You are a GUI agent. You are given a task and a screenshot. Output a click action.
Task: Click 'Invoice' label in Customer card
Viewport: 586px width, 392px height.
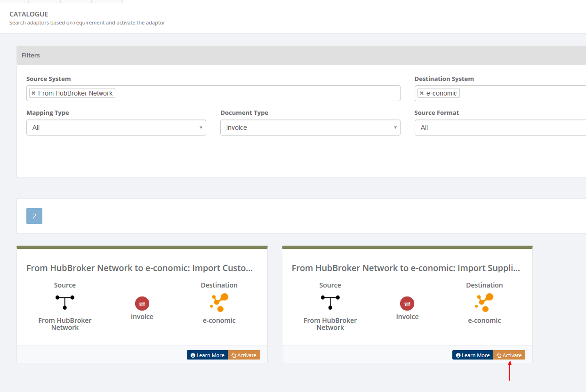click(142, 317)
